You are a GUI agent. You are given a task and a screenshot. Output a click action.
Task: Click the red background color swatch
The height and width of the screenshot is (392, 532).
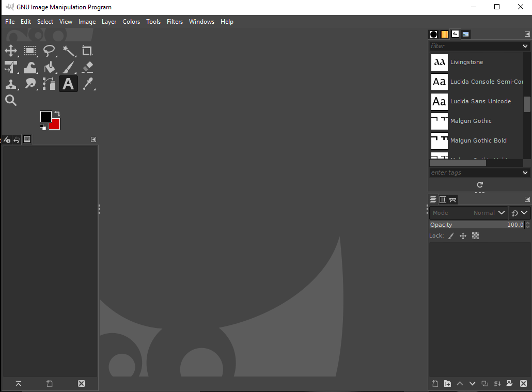pos(55,124)
